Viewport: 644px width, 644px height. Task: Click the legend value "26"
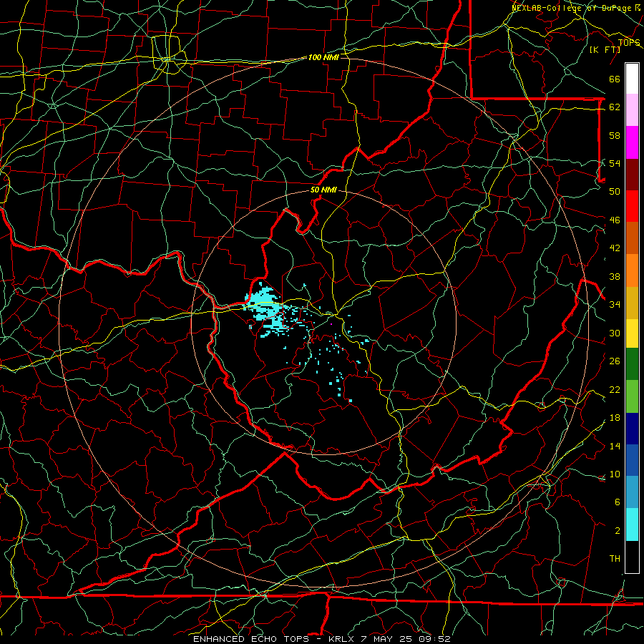tap(615, 361)
